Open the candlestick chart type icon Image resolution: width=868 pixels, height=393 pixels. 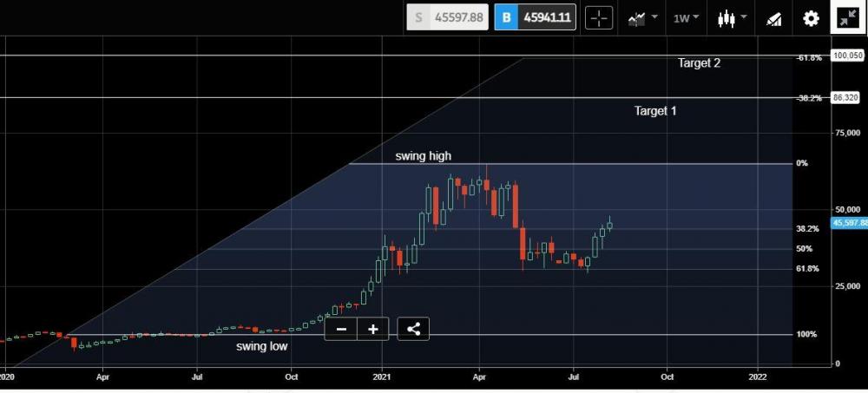tap(727, 19)
